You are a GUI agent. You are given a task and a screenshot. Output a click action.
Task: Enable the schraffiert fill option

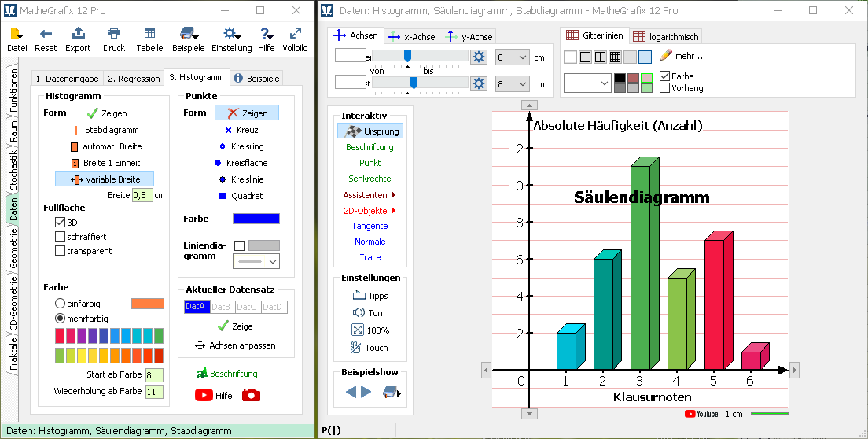coord(61,237)
